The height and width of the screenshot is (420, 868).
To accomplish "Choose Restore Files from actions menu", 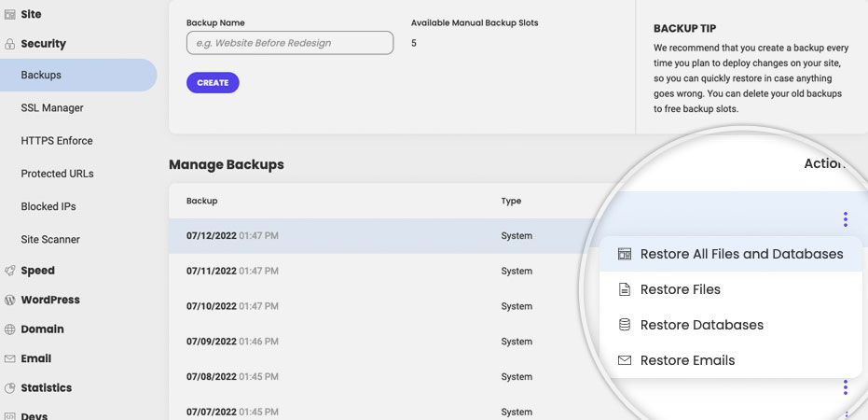I will point(731,289).
